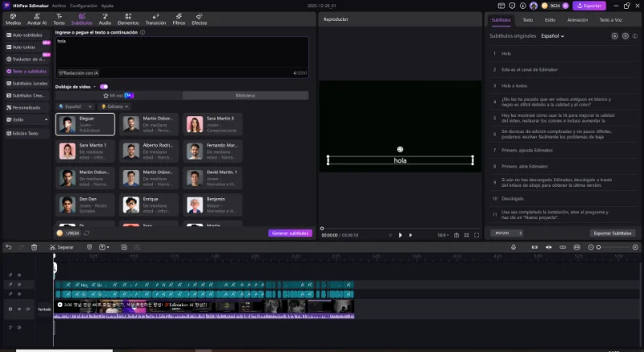Open the Medios panel
644x352 pixels.
(13, 20)
